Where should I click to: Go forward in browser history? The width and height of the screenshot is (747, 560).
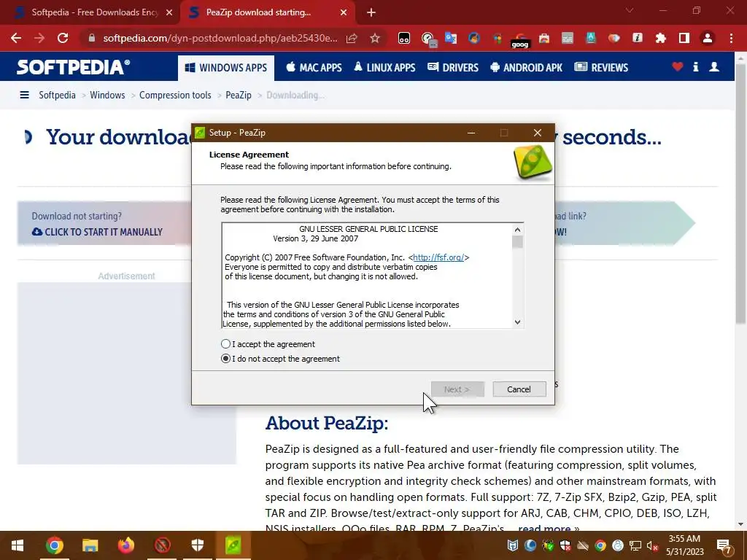tap(39, 38)
